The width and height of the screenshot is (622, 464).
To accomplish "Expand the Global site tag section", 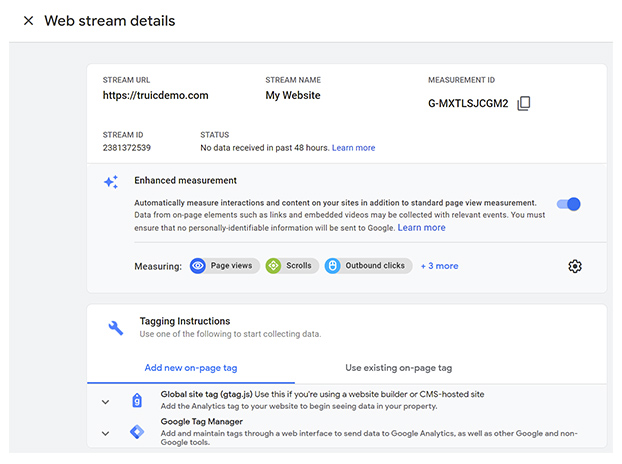I will [x=106, y=402].
